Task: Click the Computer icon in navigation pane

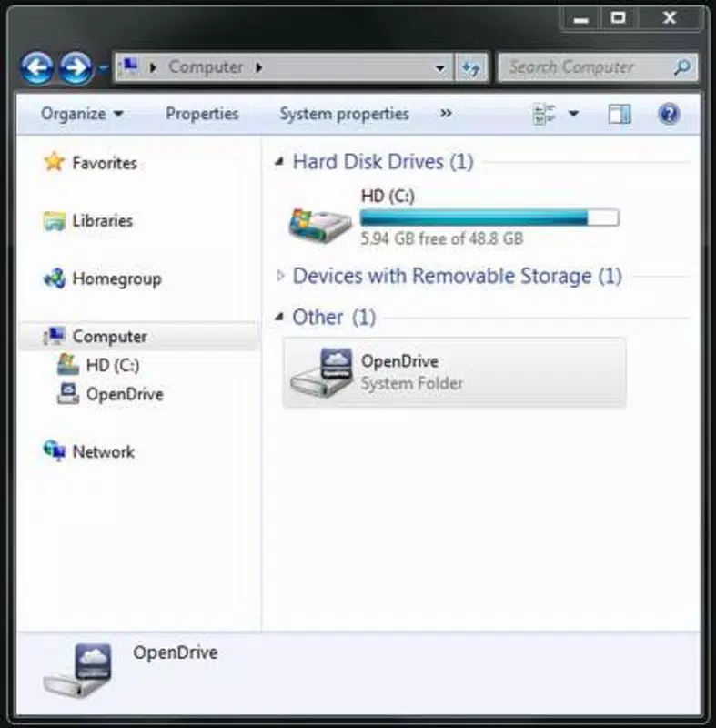Action: coord(54,336)
